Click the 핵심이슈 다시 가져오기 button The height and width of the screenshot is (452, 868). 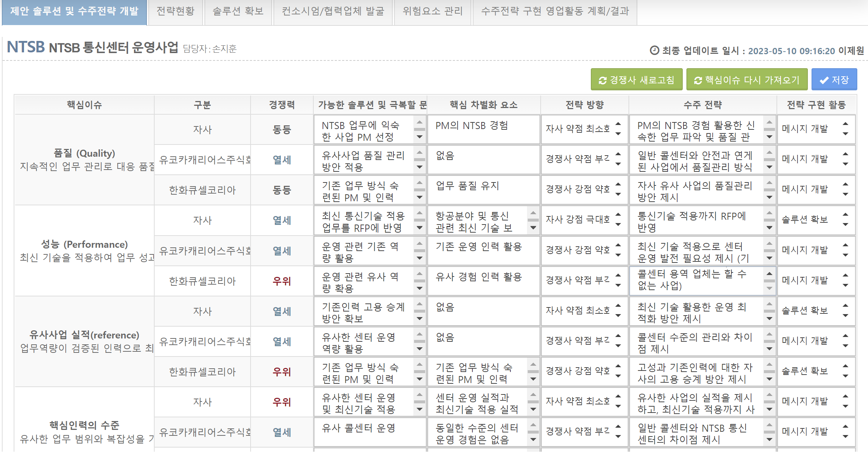[x=747, y=80]
